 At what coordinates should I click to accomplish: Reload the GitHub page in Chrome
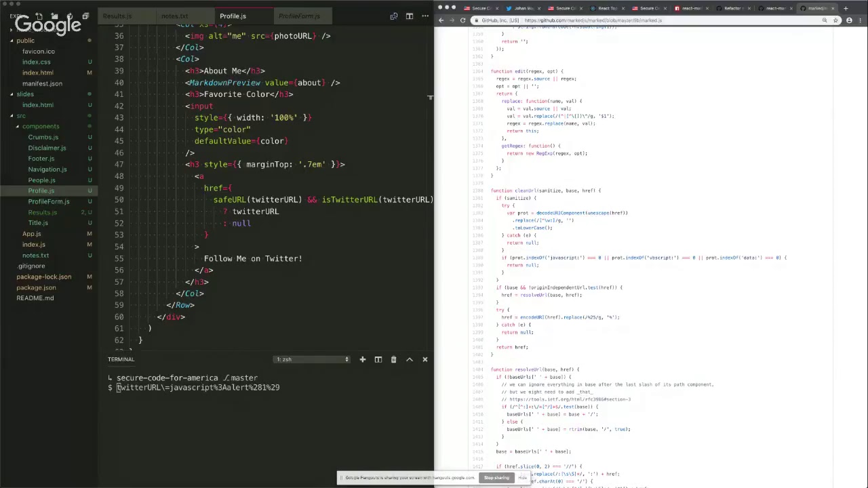(463, 20)
